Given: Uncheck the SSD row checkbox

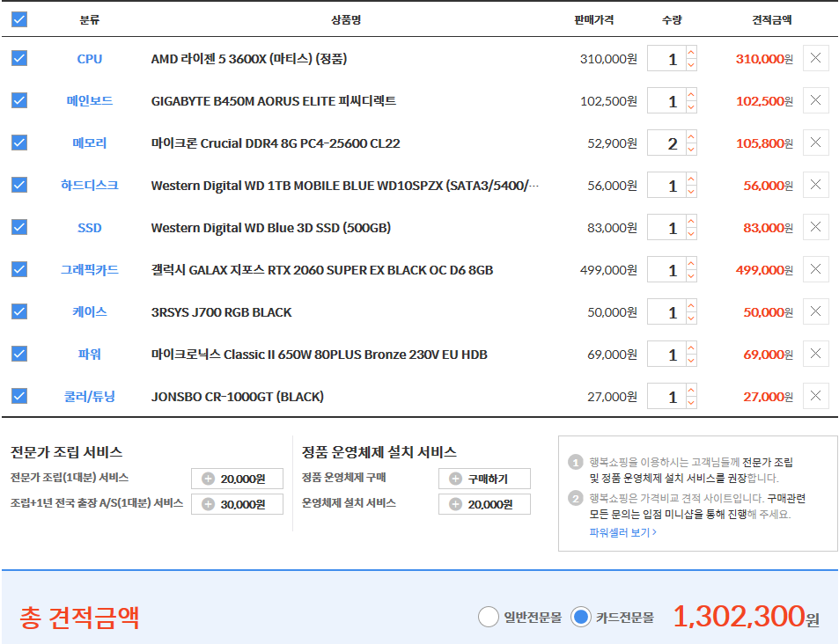Looking at the screenshot, I should tap(19, 227).
